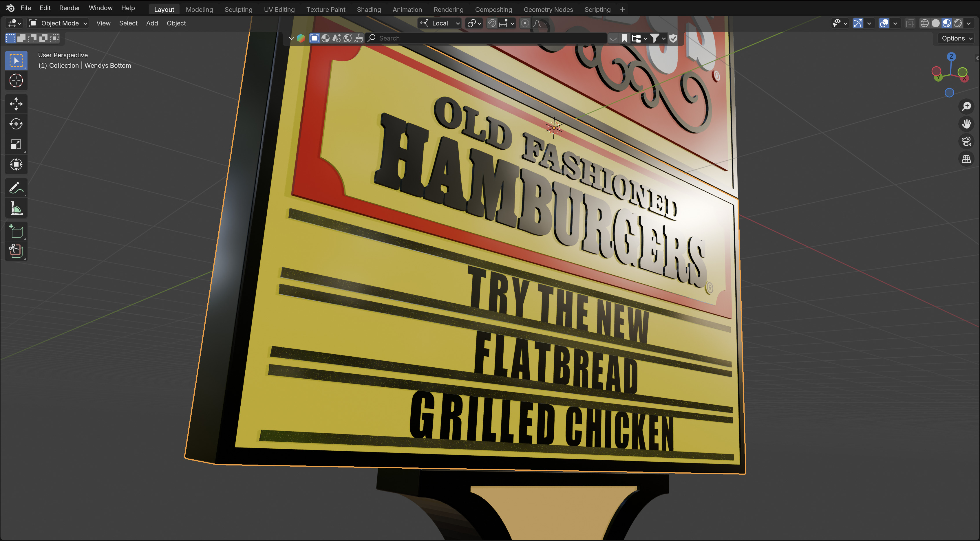Switch to the Shading workspace tab
Screen dimensions: 980x541
click(369, 10)
